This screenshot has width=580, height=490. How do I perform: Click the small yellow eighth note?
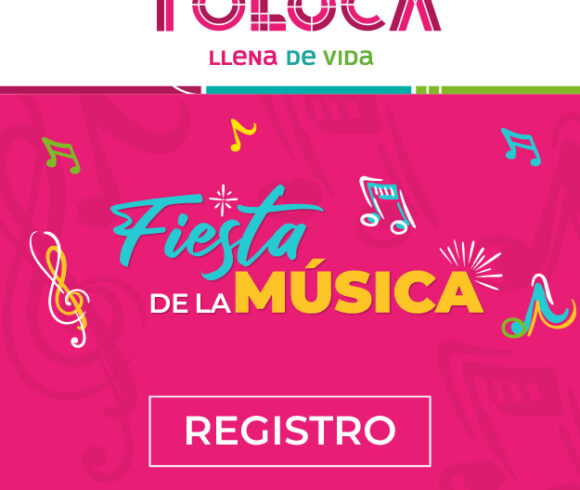243,135
